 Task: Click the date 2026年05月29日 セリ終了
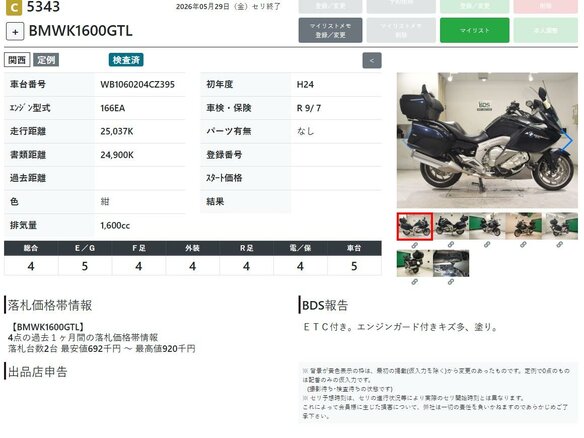228,6
